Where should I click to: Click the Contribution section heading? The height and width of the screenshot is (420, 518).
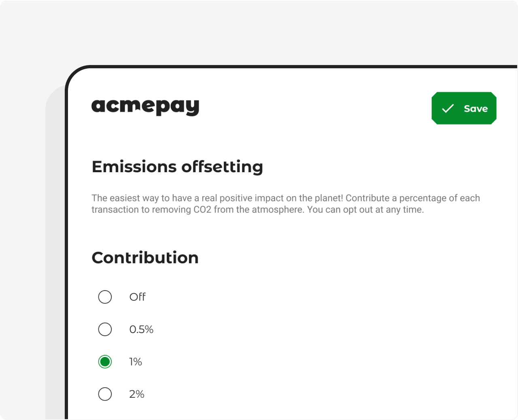(x=145, y=257)
